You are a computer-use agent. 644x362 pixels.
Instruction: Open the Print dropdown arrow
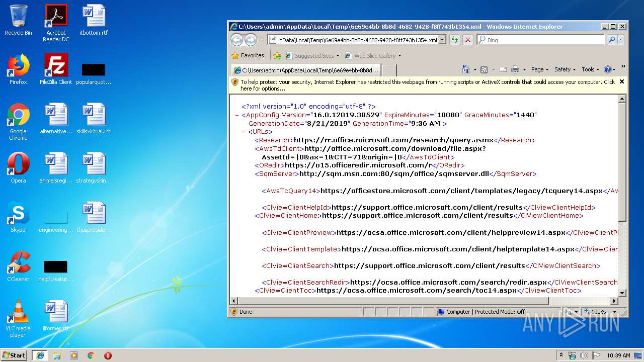point(524,70)
